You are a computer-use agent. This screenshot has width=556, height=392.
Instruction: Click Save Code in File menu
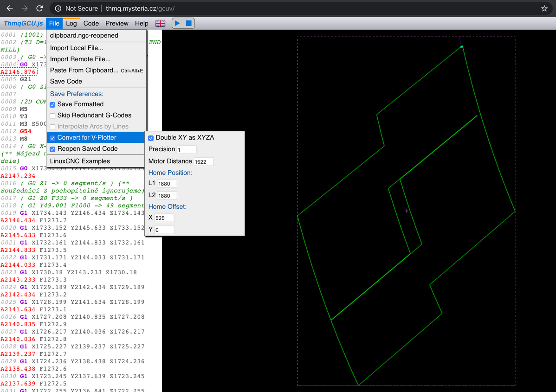click(x=66, y=81)
